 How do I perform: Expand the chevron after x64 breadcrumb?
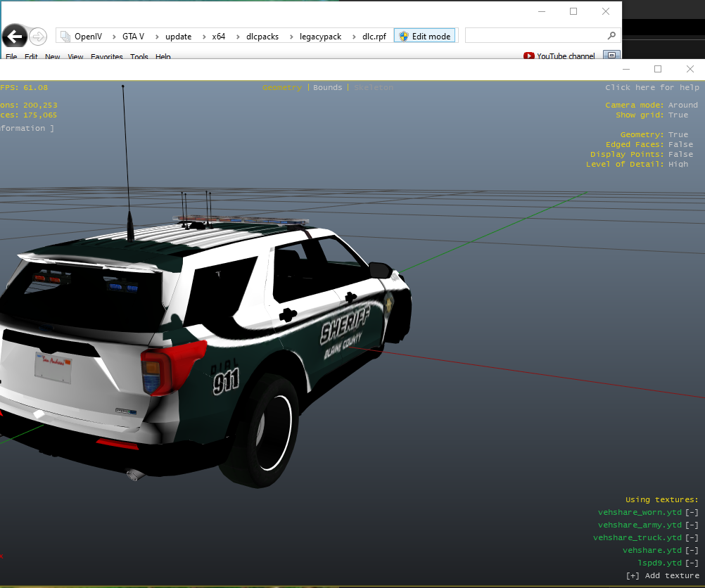[x=237, y=37]
